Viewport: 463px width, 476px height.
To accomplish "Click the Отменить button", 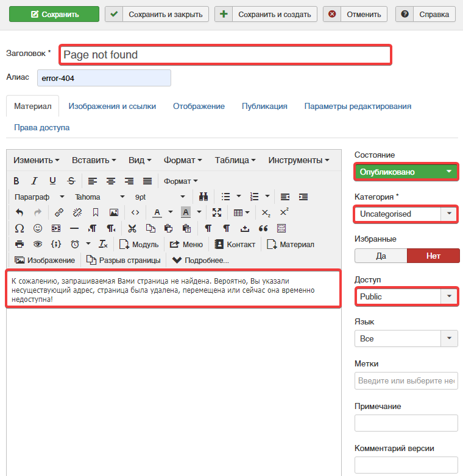I will pyautogui.click(x=355, y=14).
